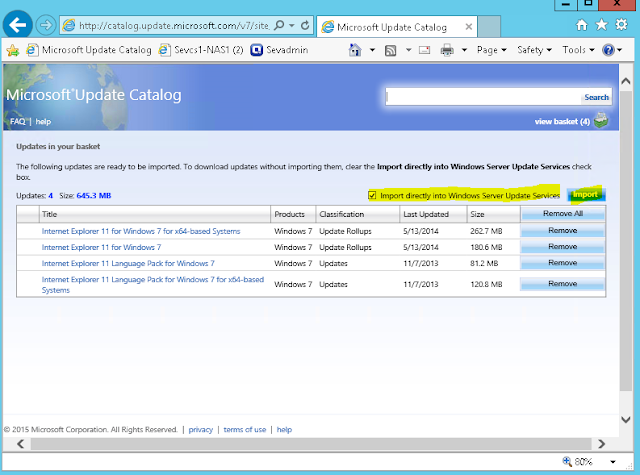Close the Microsoft Update Catalog tab
The image size is (640, 475).
(469, 27)
